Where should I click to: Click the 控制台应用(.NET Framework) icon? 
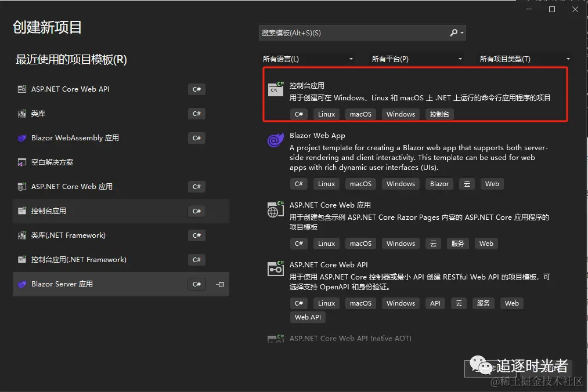[x=22, y=260]
